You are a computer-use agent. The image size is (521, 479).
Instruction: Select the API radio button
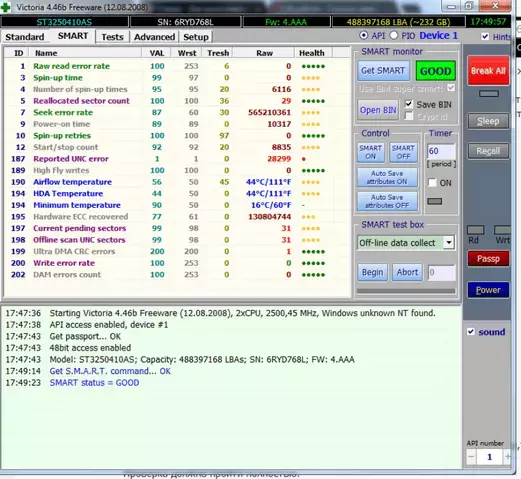coord(363,35)
